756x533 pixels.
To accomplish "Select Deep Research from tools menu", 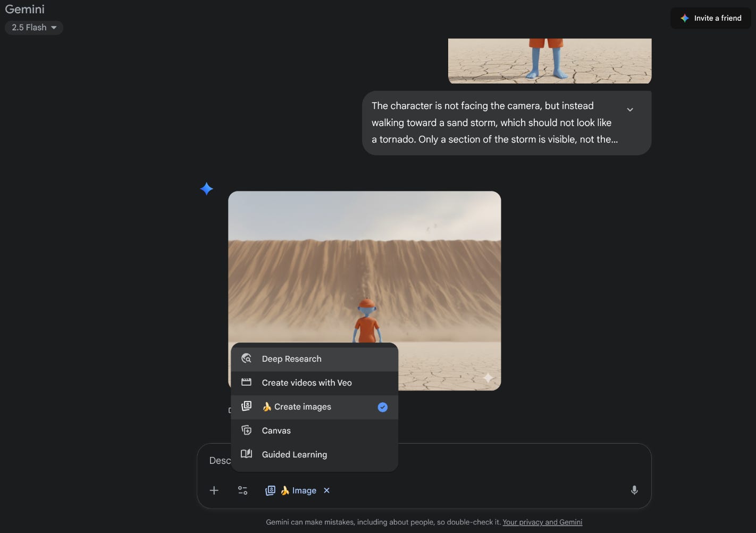I will pos(315,359).
